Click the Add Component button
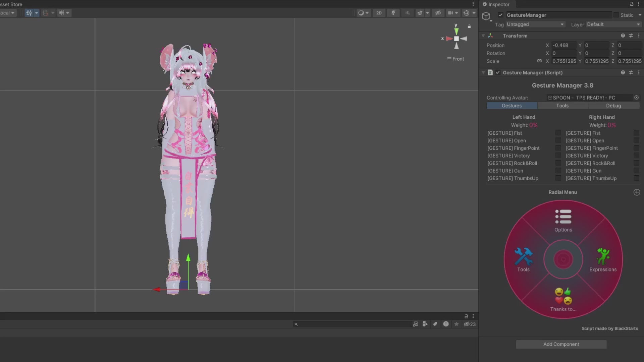 tap(561, 344)
